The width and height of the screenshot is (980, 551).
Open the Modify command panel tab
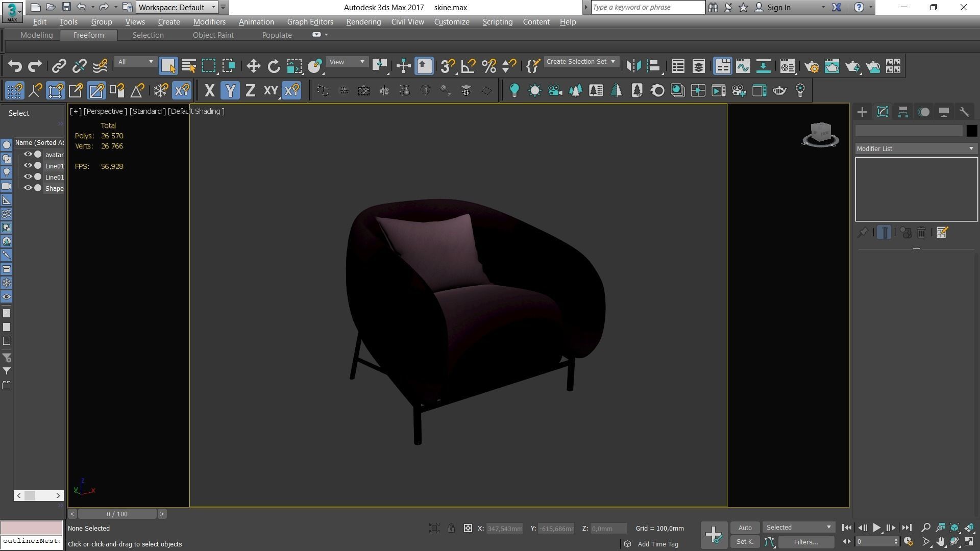[x=883, y=112]
